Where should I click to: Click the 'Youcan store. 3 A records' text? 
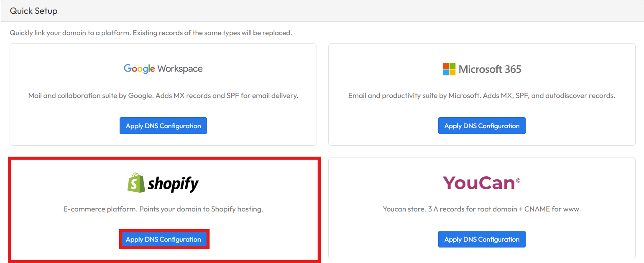[x=482, y=209]
